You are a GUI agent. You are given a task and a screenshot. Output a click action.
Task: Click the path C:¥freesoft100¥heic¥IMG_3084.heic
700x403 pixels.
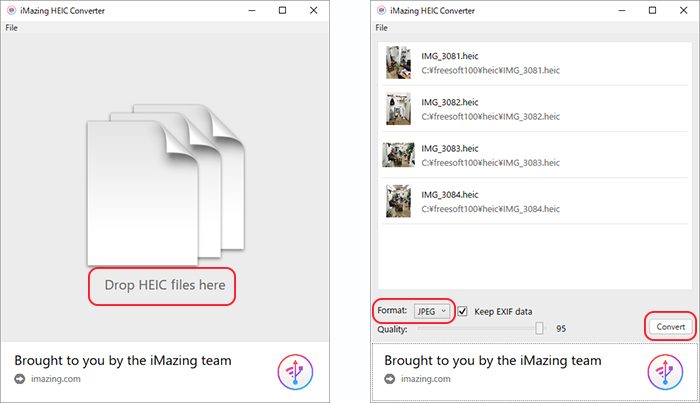point(490,209)
